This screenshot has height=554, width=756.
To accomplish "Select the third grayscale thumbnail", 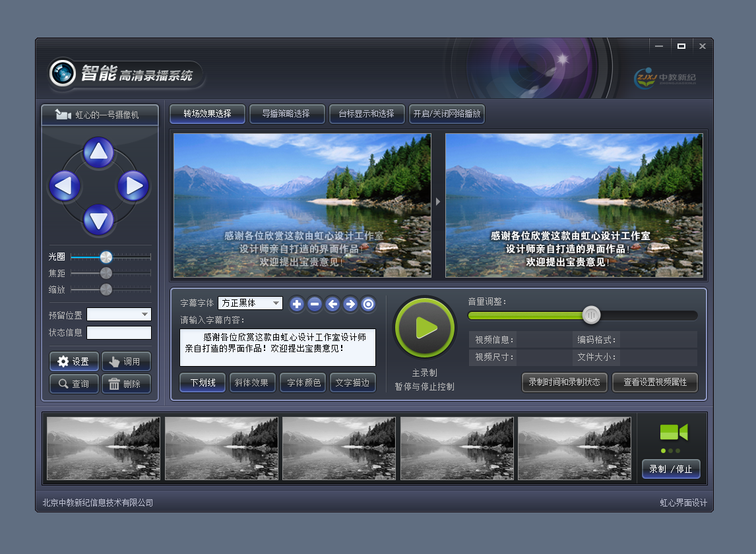I will pyautogui.click(x=339, y=448).
